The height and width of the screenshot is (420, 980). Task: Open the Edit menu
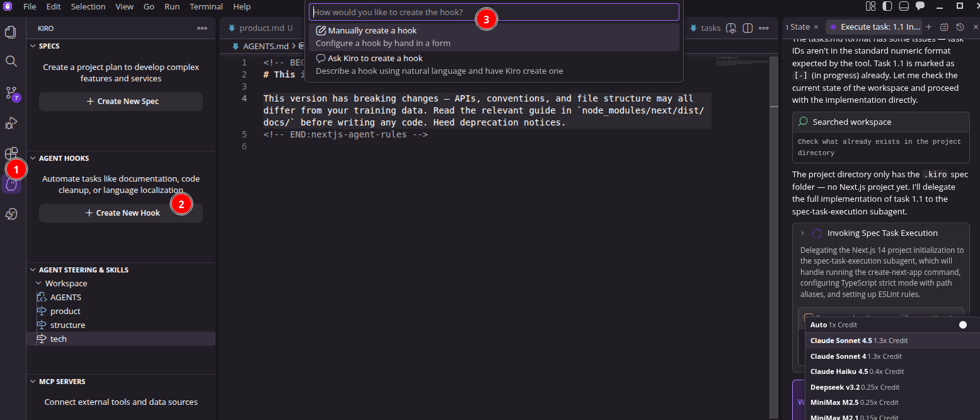[x=54, y=6]
